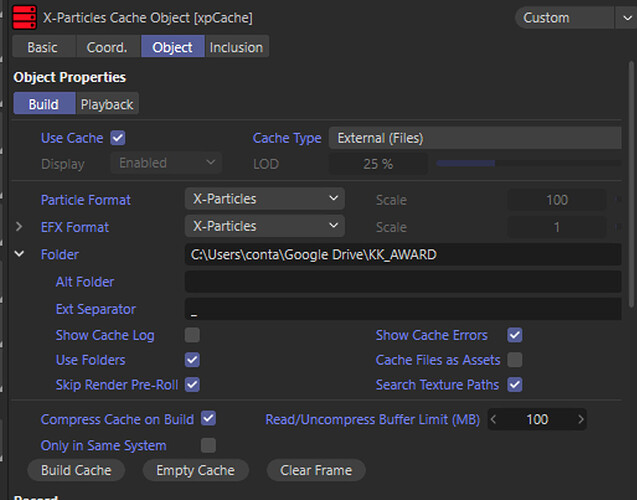Expand the EFX Format section arrow
This screenshot has width=637, height=500.
[19, 227]
